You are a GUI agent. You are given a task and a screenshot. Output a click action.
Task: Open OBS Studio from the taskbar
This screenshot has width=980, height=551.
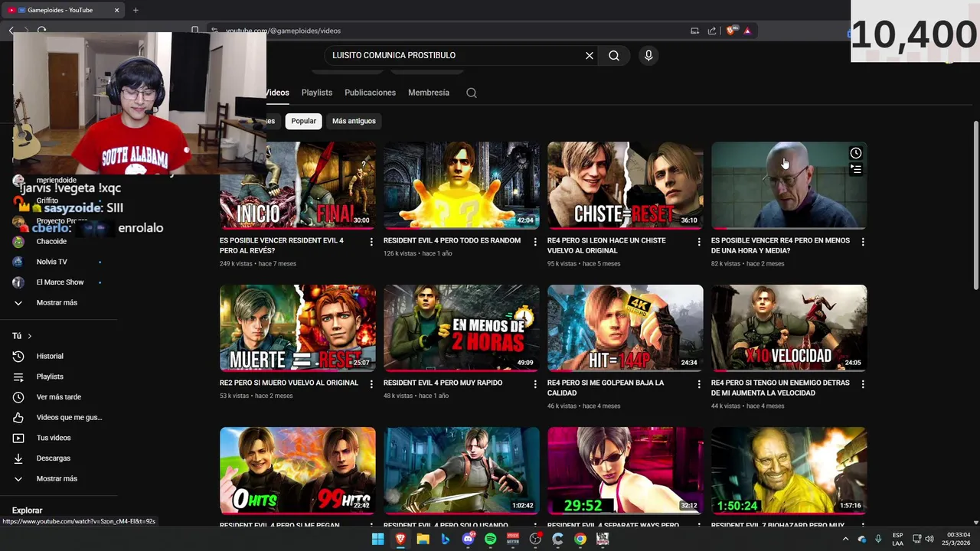pos(535,539)
